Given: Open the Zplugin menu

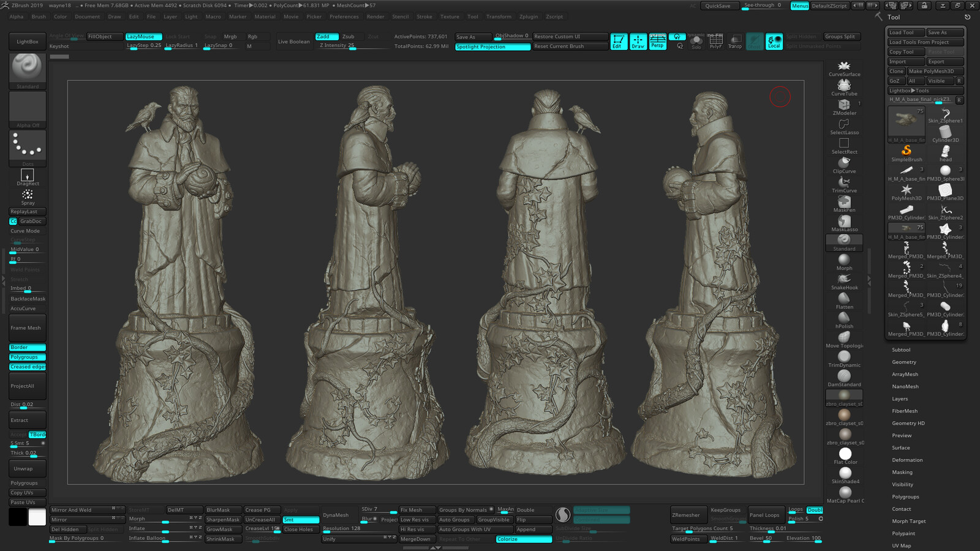Looking at the screenshot, I should tap(529, 17).
